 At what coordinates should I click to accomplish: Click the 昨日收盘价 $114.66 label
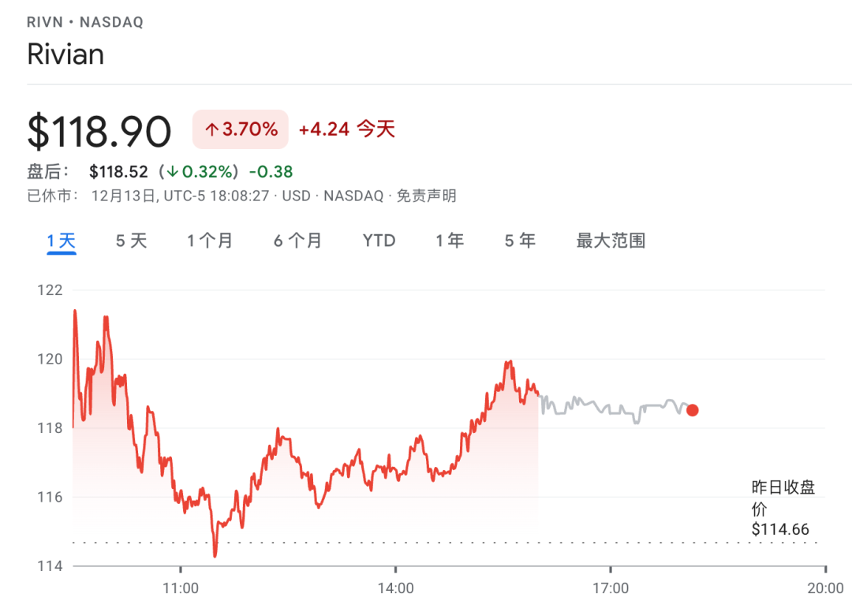click(x=782, y=509)
